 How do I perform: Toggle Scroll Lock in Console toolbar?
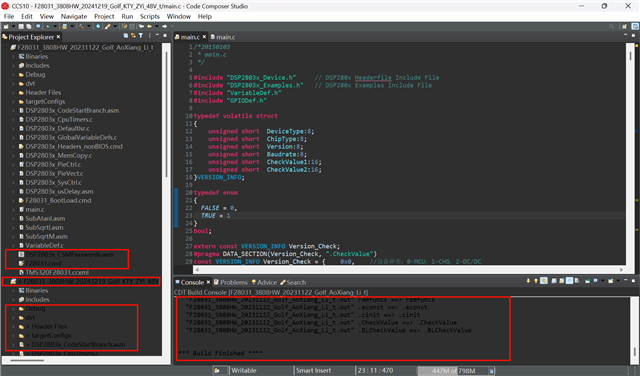561,281
